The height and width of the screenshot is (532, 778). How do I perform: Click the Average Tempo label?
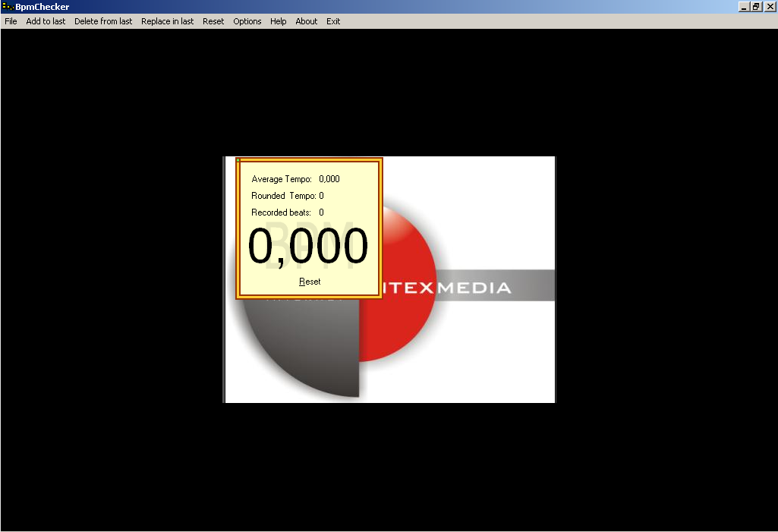click(282, 179)
